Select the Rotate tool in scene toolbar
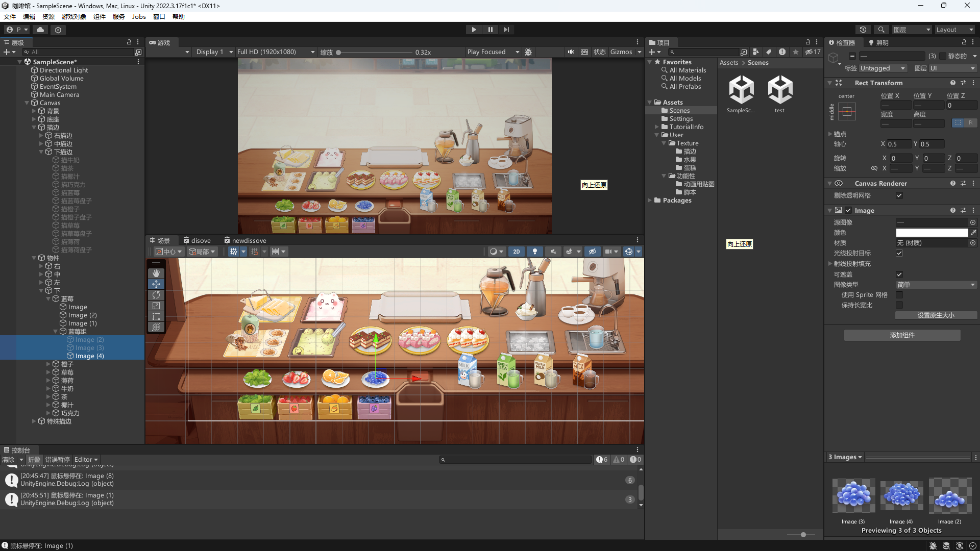 point(156,295)
